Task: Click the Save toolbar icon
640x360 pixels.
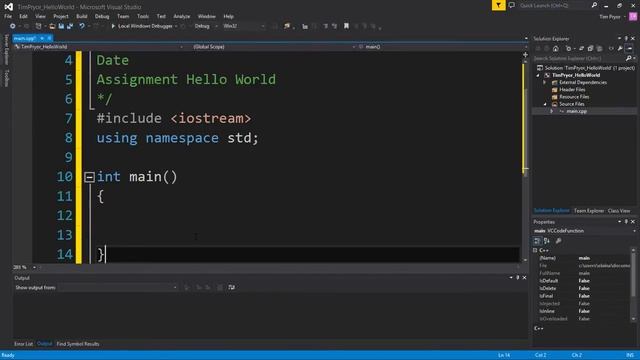Action: (x=61, y=26)
